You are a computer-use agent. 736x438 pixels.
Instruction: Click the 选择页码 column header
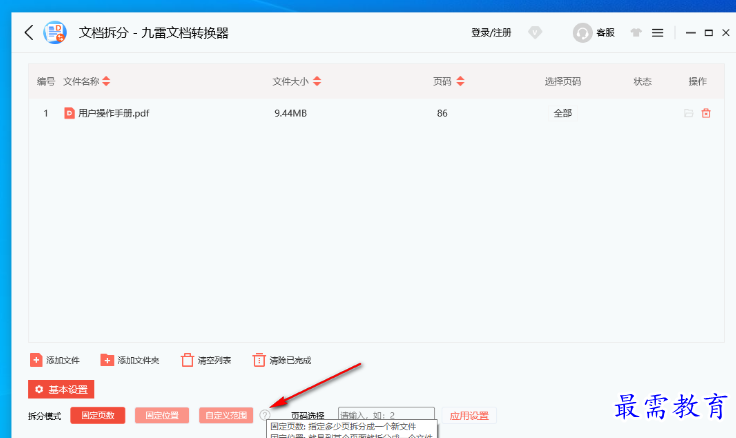click(x=562, y=81)
